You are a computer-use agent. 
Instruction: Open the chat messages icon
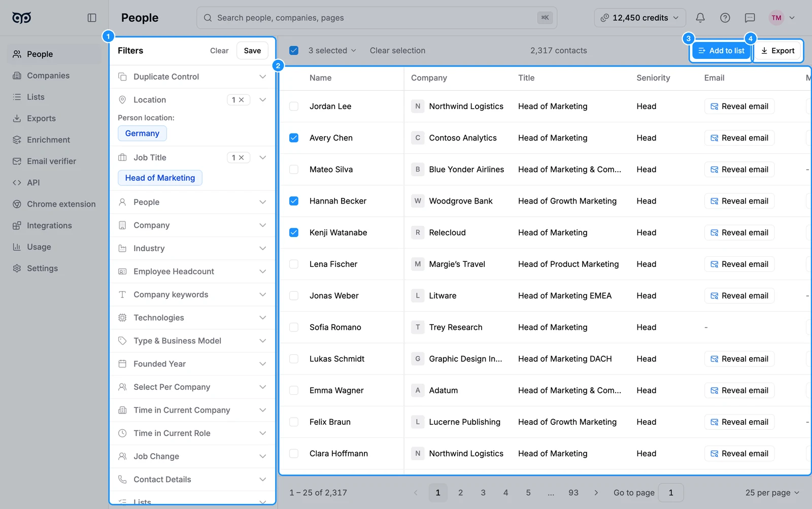click(x=750, y=18)
